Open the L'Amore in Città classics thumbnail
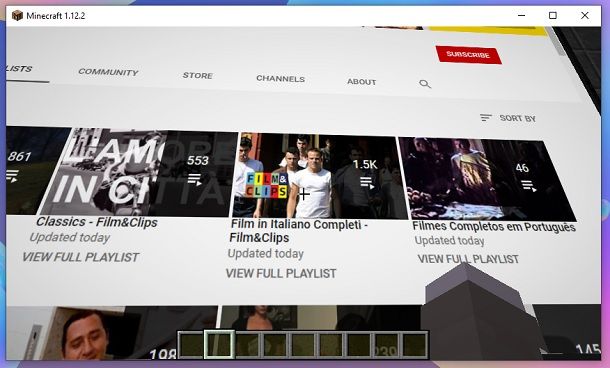The width and height of the screenshot is (610, 368). pyautogui.click(x=138, y=172)
